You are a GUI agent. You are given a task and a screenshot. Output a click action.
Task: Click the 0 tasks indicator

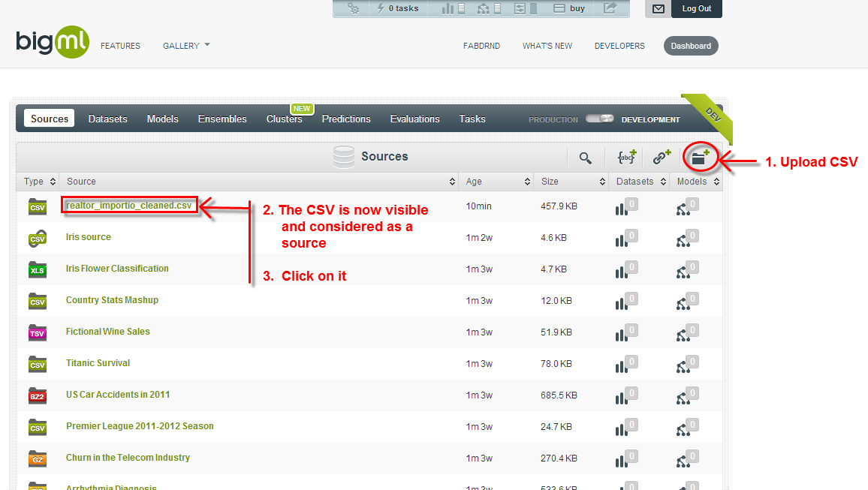click(397, 8)
